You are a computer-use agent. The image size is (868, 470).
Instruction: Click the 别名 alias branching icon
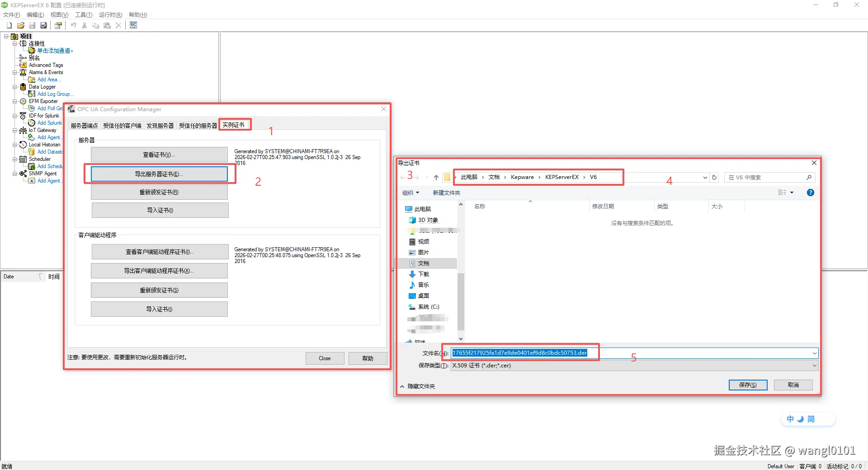click(23, 58)
